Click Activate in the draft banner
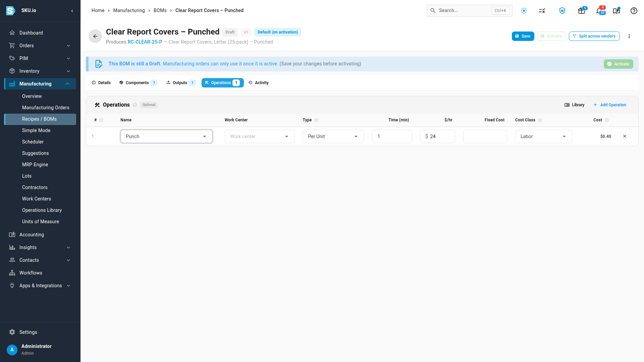This screenshot has width=644, height=362. tap(618, 64)
